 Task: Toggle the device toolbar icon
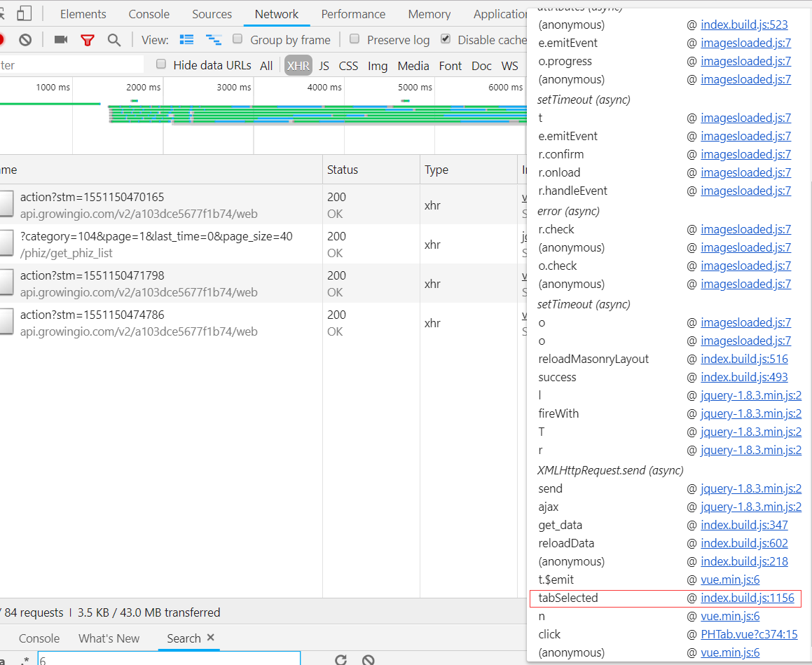click(24, 13)
